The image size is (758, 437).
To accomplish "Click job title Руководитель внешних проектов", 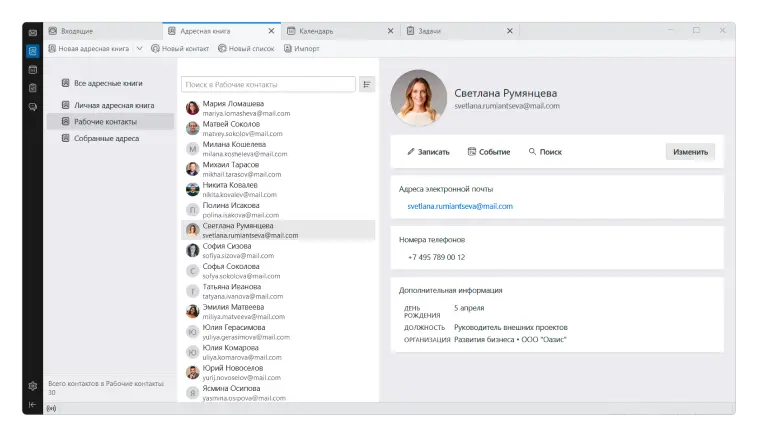I will coord(510,327).
